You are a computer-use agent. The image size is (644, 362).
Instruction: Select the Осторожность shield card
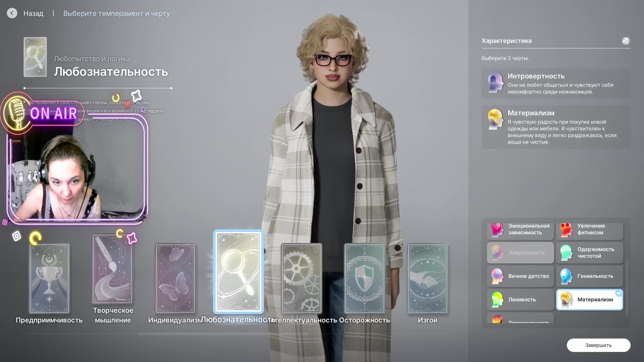364,278
